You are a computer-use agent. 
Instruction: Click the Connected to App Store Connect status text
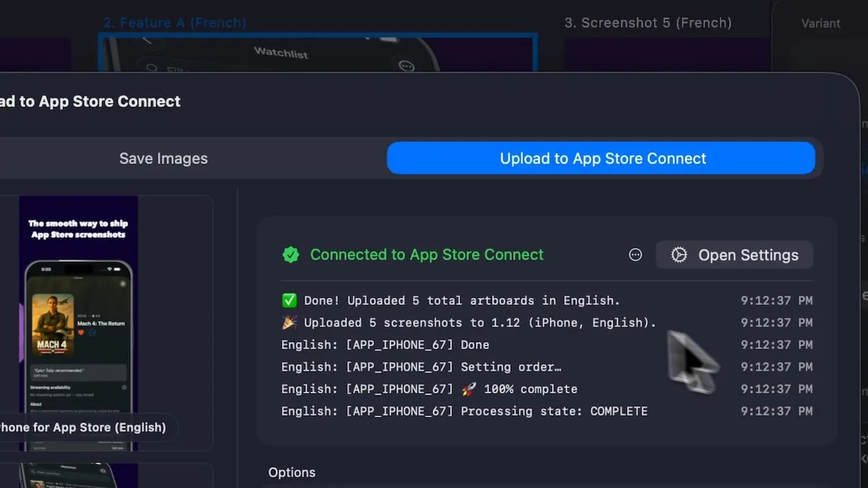(427, 254)
